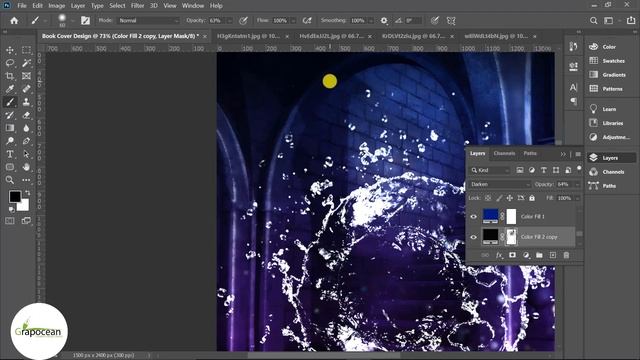Open the Filter menu

click(x=138, y=6)
